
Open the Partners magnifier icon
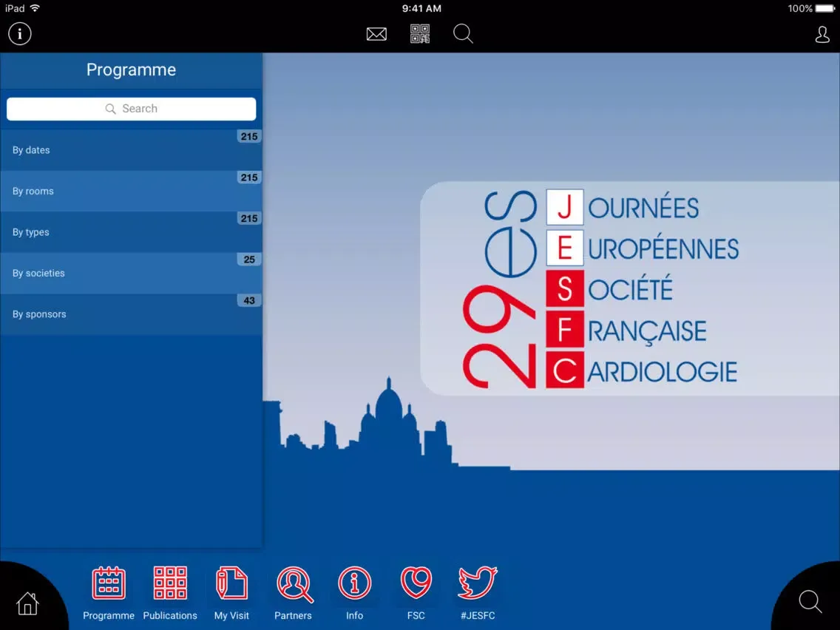[x=294, y=584]
